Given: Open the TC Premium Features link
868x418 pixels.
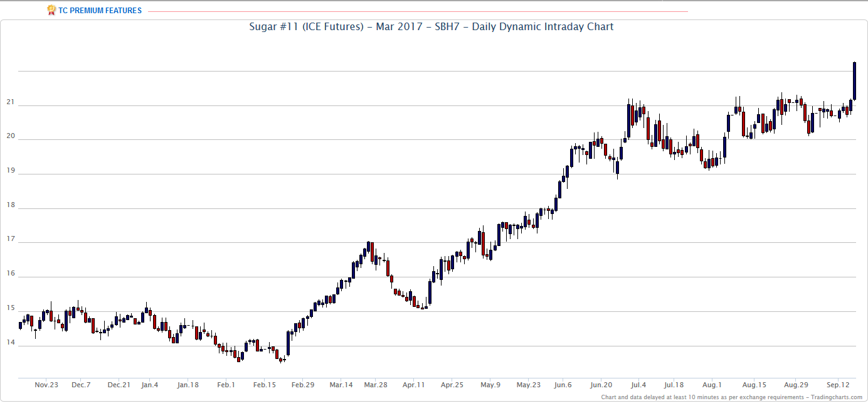Looking at the screenshot, I should point(100,11).
